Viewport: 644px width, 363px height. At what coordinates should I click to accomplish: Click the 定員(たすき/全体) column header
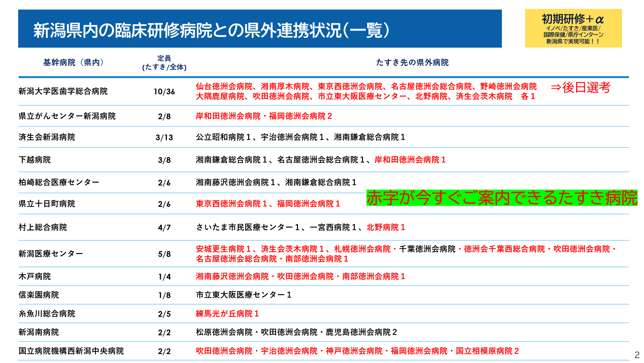pos(164,63)
